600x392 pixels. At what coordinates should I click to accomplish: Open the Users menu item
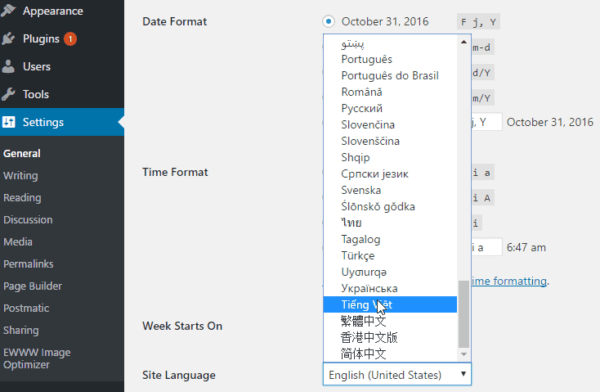(36, 67)
